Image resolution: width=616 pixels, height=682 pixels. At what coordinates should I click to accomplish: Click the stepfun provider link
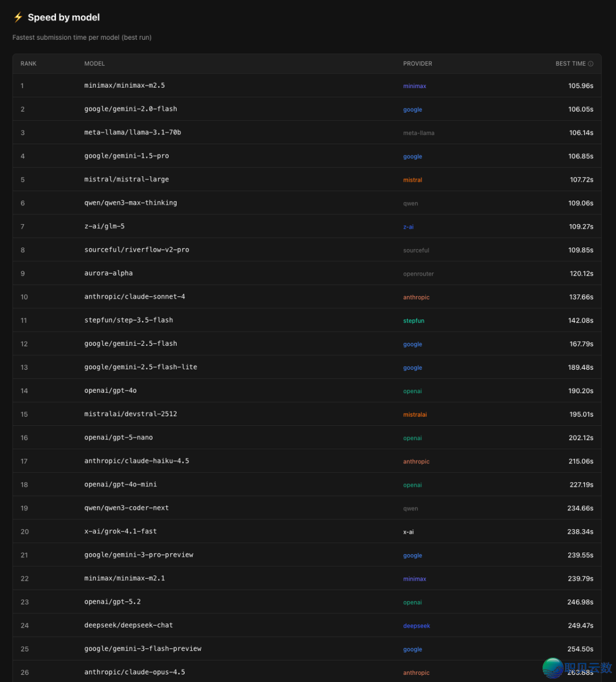pyautogui.click(x=414, y=321)
